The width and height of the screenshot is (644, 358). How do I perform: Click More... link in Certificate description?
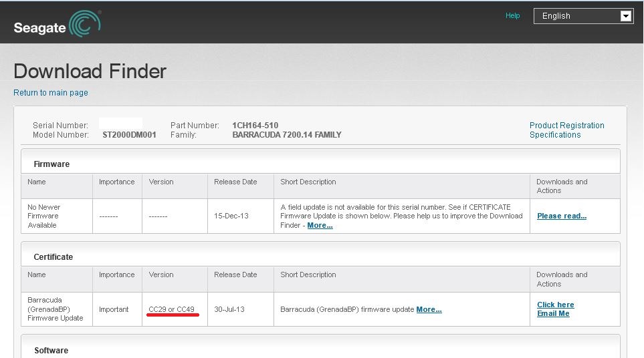click(429, 310)
